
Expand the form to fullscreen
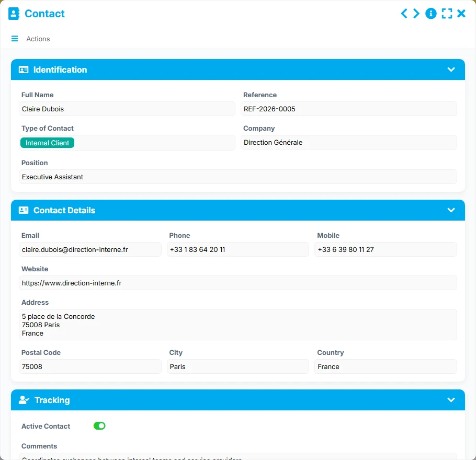(x=447, y=14)
